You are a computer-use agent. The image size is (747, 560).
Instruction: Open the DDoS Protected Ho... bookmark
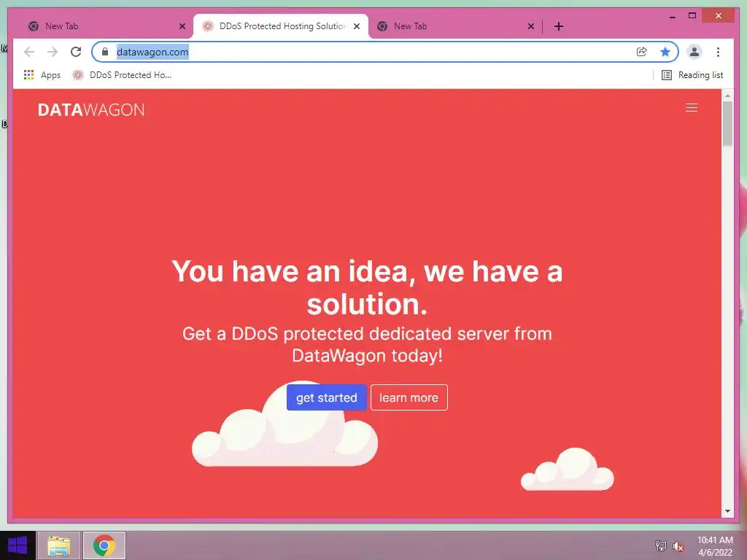click(122, 75)
